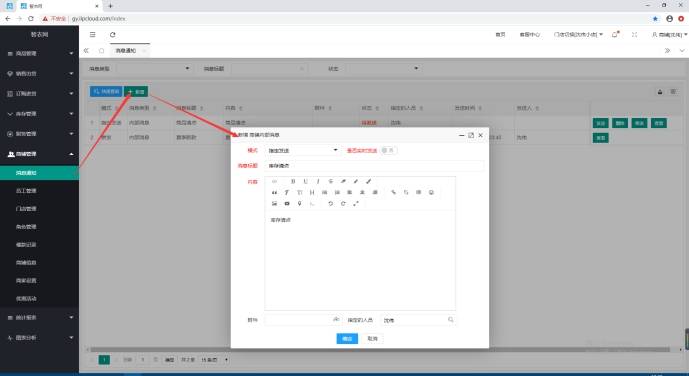Apply strikethrough in the message editor
The height and width of the screenshot is (376, 689).
[x=331, y=181]
